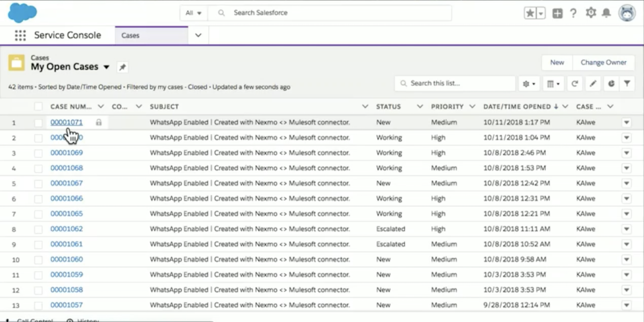Open list view controls gear dropdown
644x322 pixels.
529,84
